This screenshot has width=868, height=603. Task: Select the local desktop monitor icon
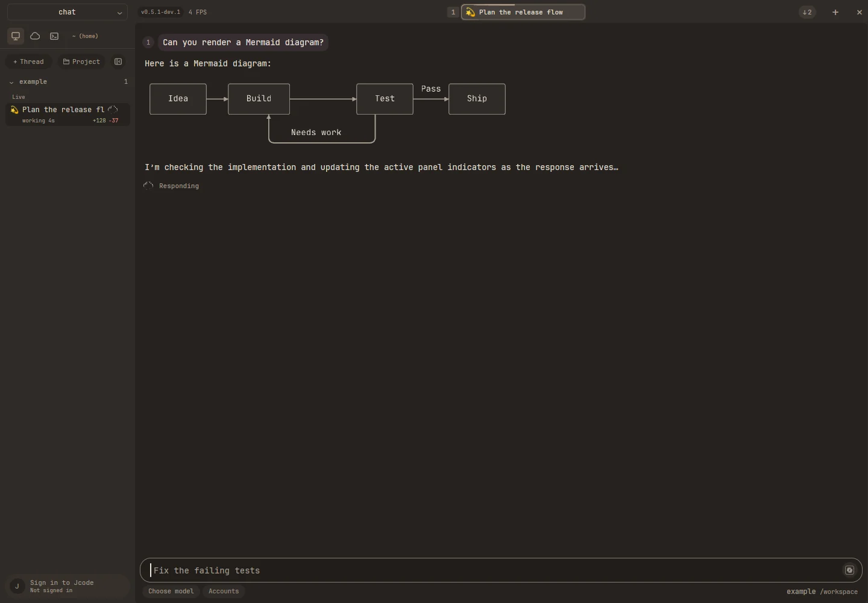tap(16, 36)
